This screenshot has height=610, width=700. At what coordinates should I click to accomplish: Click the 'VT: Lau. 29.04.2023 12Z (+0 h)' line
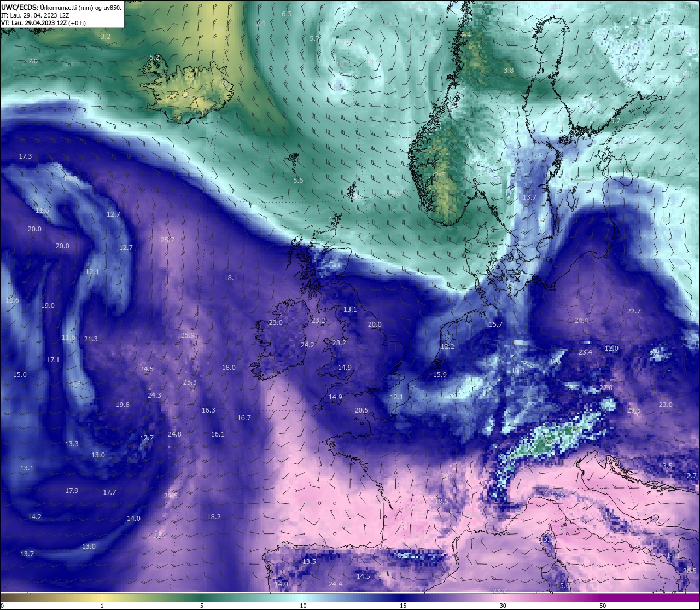click(x=43, y=23)
